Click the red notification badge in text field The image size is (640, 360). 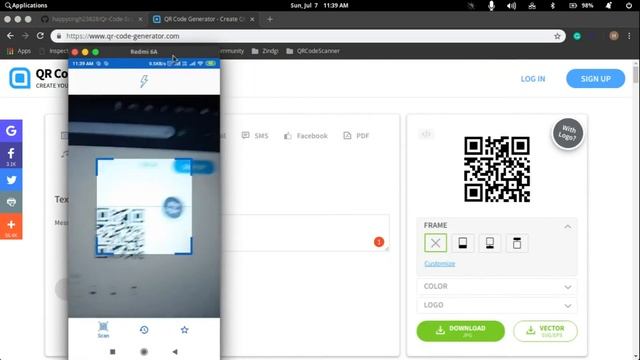click(379, 242)
